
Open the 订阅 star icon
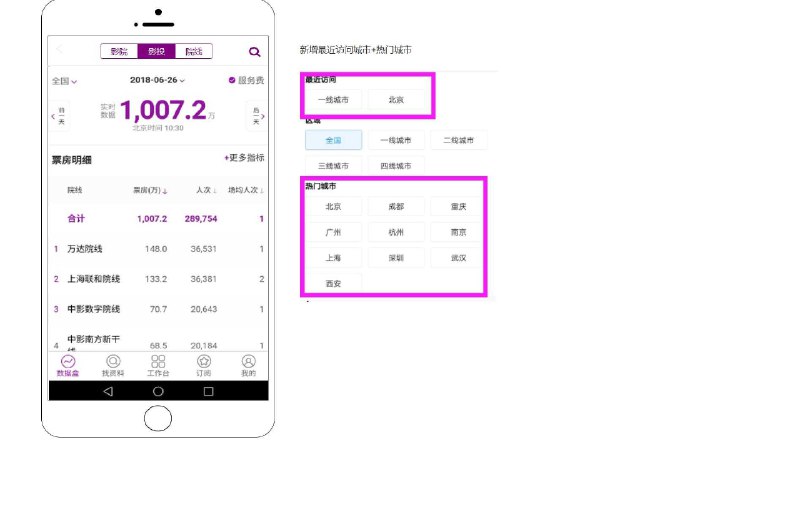click(204, 361)
